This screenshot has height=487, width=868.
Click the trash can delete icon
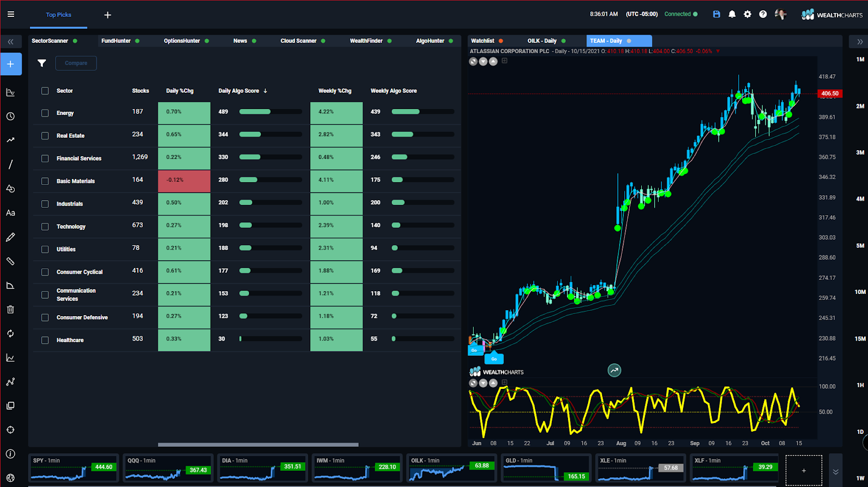coord(10,309)
